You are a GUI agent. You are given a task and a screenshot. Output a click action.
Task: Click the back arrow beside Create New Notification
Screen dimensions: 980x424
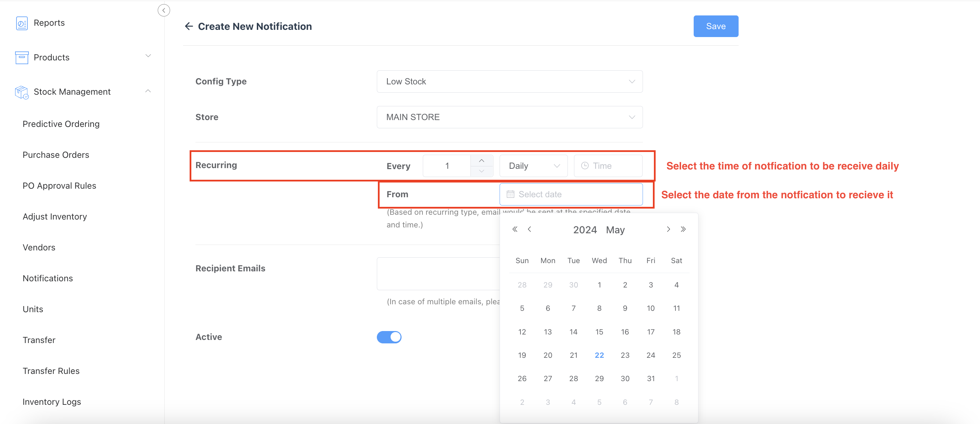(x=189, y=26)
